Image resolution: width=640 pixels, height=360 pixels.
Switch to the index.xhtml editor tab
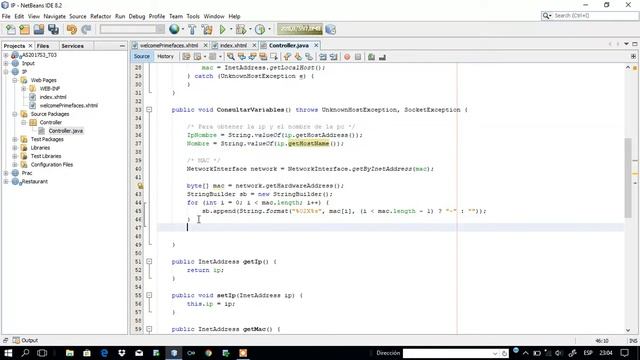coord(233,45)
